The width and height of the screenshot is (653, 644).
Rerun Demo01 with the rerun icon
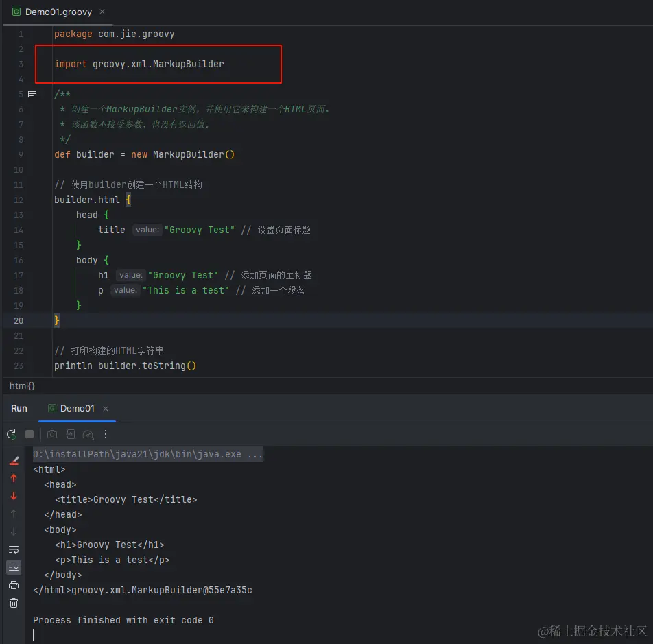(12, 435)
